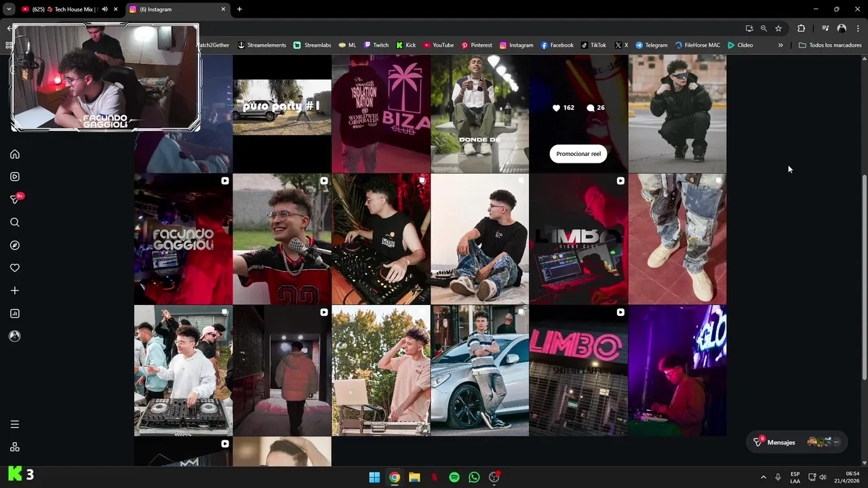Viewport: 868px width, 488px height.
Task: Open the More hamburger menu in sidebar
Action: tap(15, 424)
